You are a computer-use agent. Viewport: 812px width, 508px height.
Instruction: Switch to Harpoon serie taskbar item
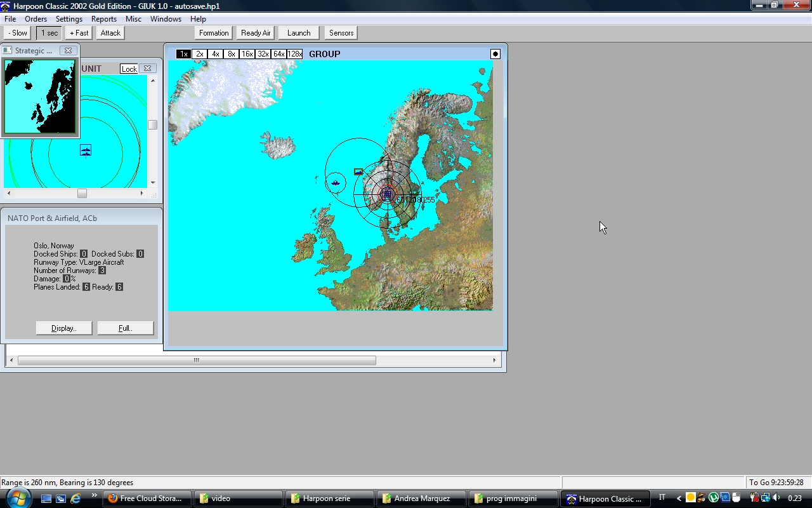(x=329, y=498)
